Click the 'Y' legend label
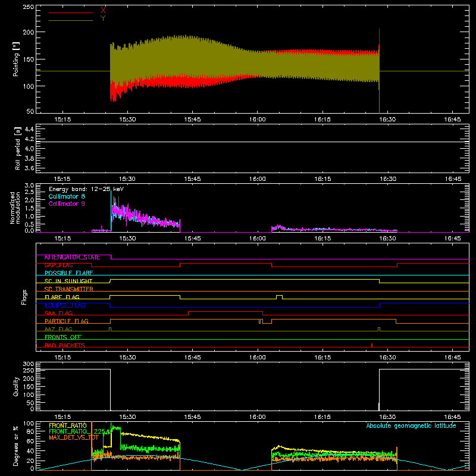Image resolution: width=476 pixels, height=476 pixels. coord(103,18)
